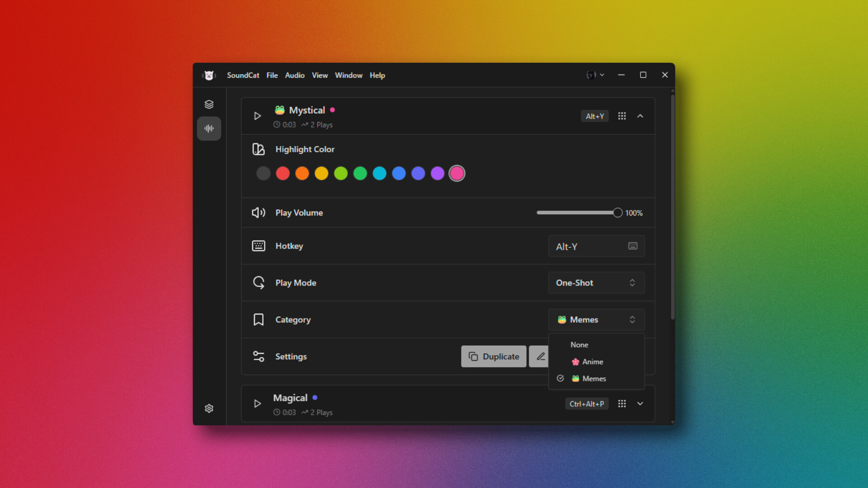
Task: Play the Mystical sound
Action: tap(257, 116)
